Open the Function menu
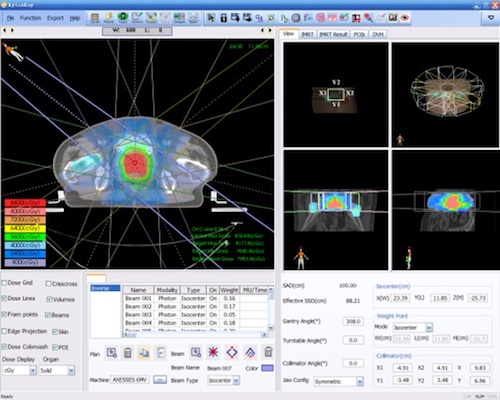Image resolution: width=500 pixels, height=400 pixels. point(30,18)
